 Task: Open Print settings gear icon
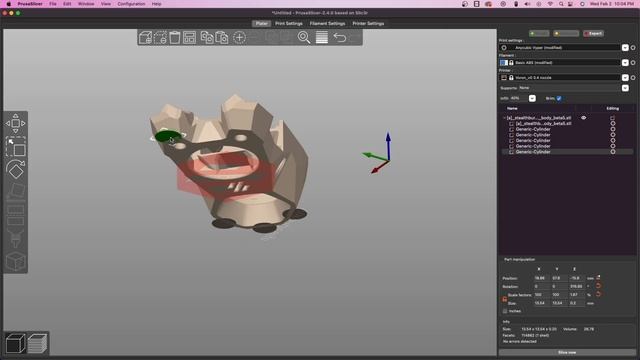[633, 48]
